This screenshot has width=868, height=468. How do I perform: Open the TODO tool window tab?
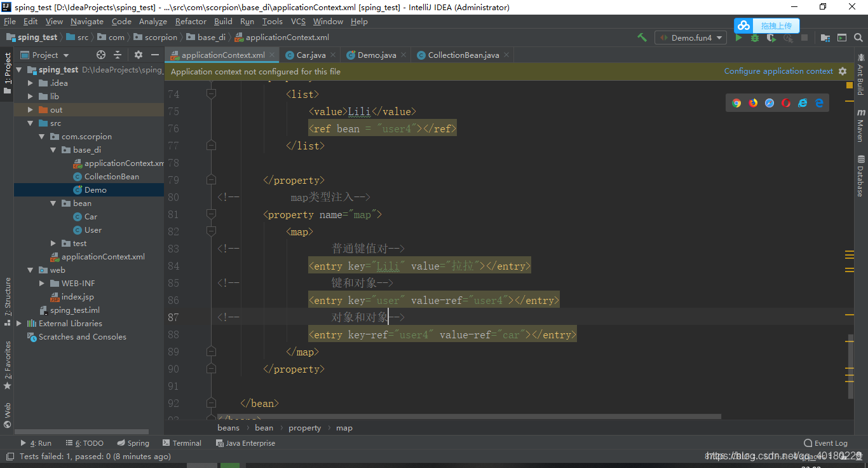point(84,443)
